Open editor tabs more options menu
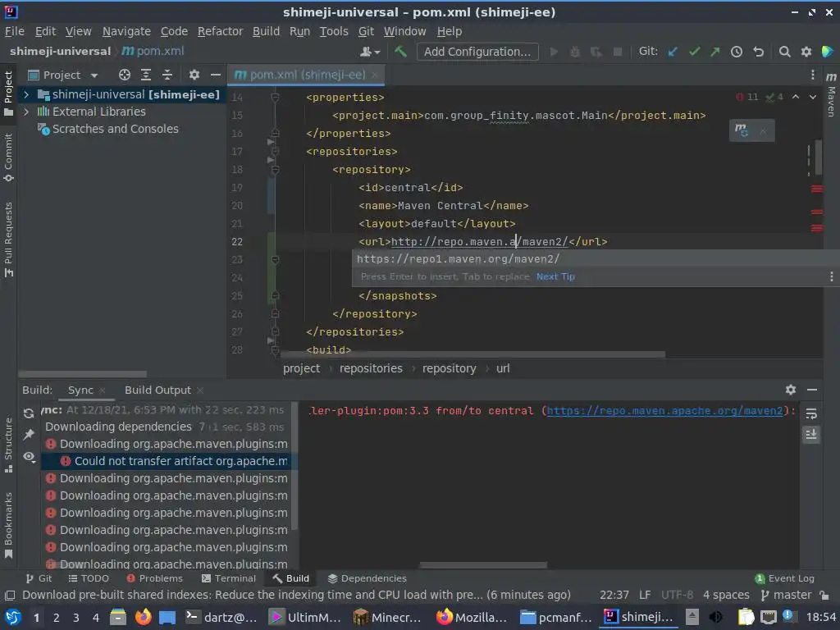This screenshot has width=840, height=630. click(813, 75)
